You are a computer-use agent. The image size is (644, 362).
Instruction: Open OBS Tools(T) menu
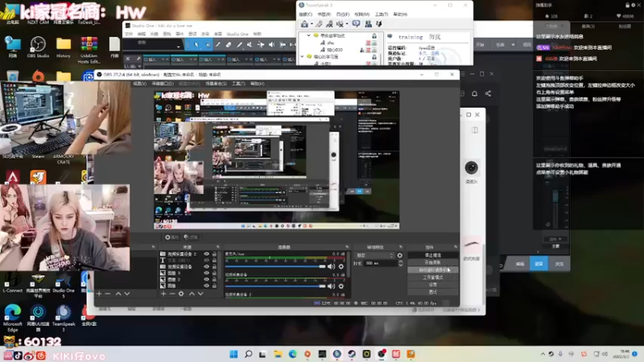238,84
